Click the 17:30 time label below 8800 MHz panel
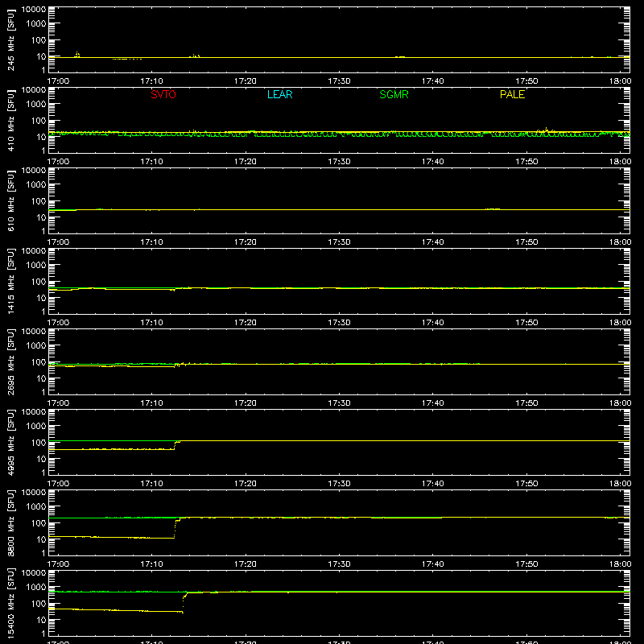The width and height of the screenshot is (644, 644). pyautogui.click(x=339, y=564)
